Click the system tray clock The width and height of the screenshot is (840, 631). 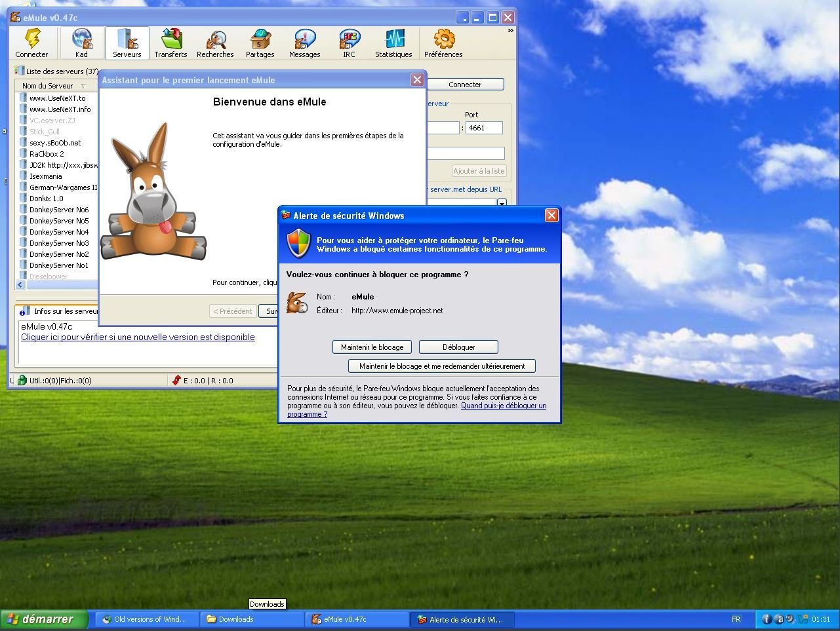coord(821,619)
